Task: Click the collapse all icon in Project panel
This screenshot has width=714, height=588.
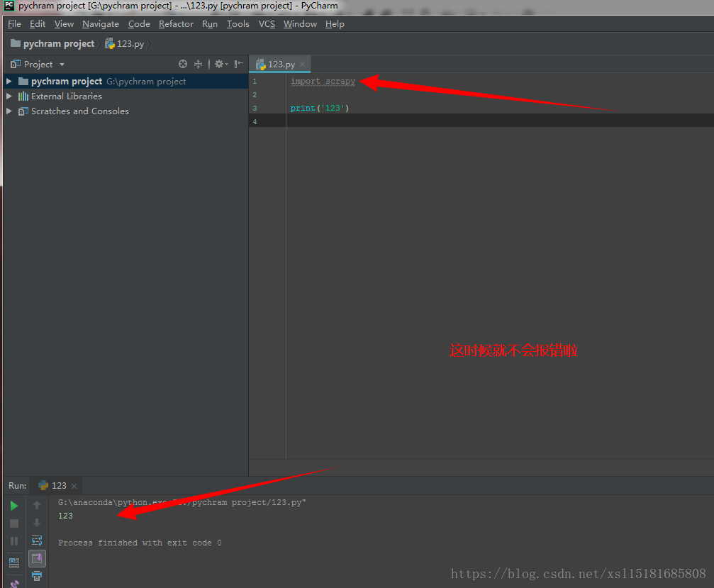Action: click(198, 65)
